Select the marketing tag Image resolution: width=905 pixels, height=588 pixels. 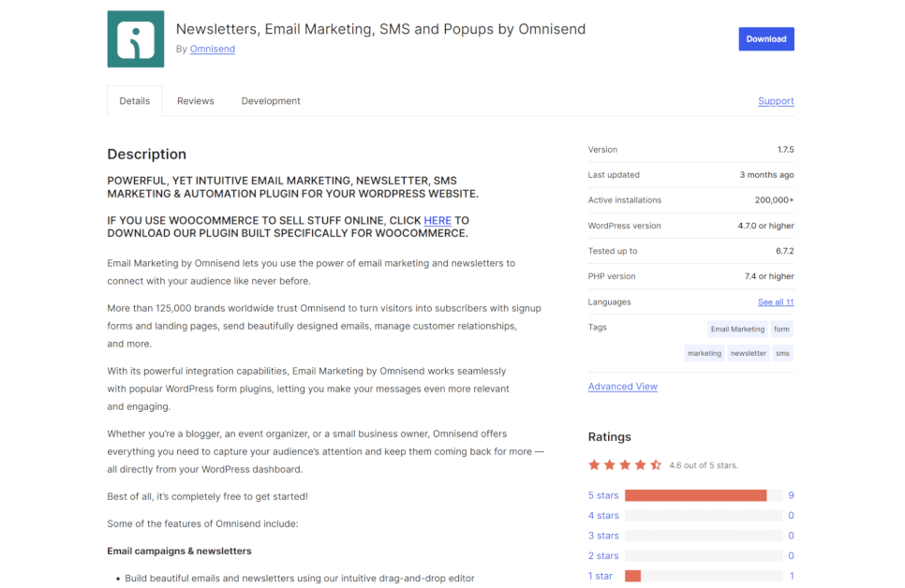pyautogui.click(x=705, y=354)
